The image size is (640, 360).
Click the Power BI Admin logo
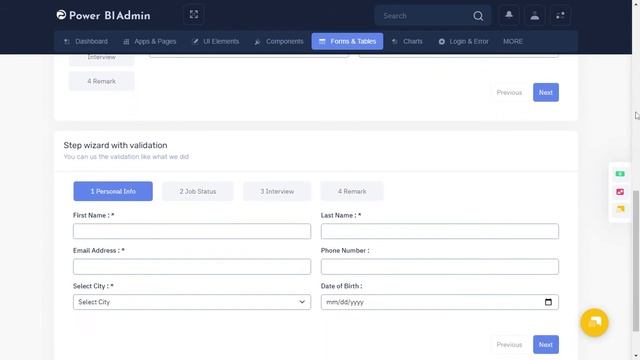click(x=103, y=16)
